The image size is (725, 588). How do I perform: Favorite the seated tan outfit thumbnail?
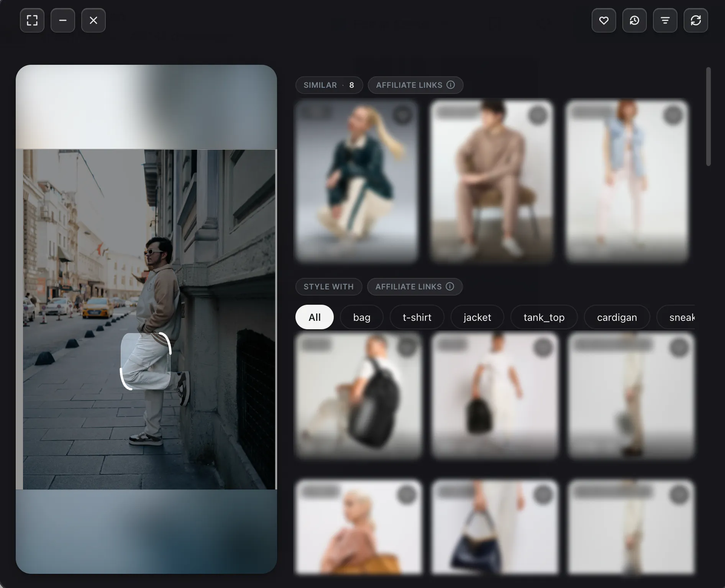click(538, 115)
